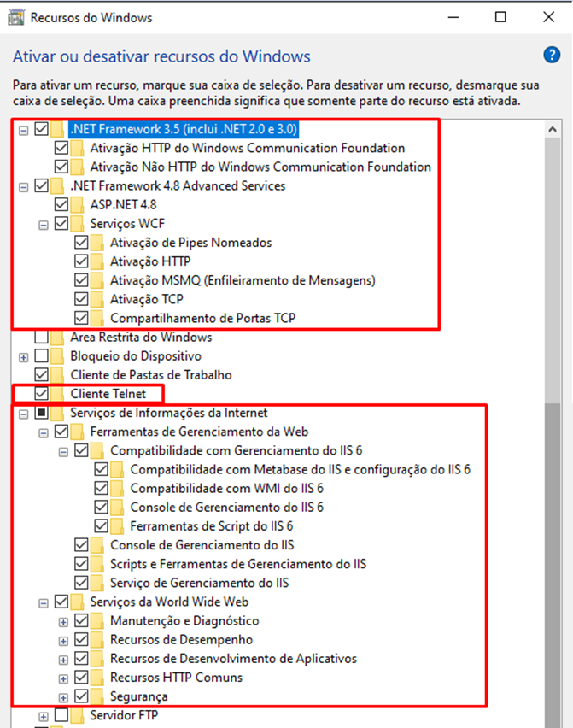The height and width of the screenshot is (728, 573).
Task: Toggle the ASP.NET 4.8 checkbox
Action: pos(61,204)
